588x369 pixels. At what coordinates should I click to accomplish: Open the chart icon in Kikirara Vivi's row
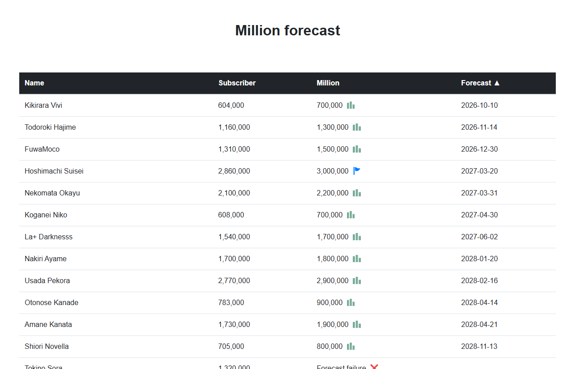[351, 106]
